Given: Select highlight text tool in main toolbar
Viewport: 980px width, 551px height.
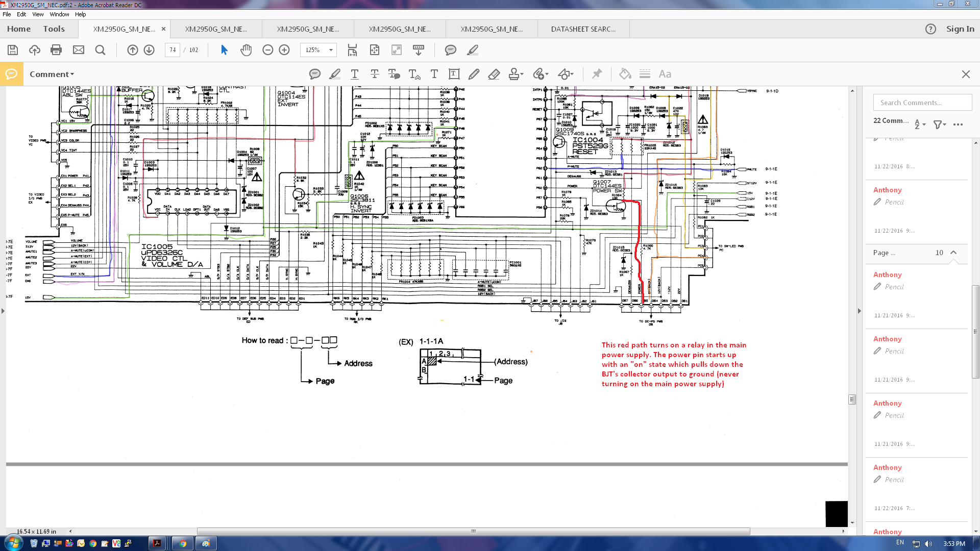Looking at the screenshot, I should click(473, 50).
